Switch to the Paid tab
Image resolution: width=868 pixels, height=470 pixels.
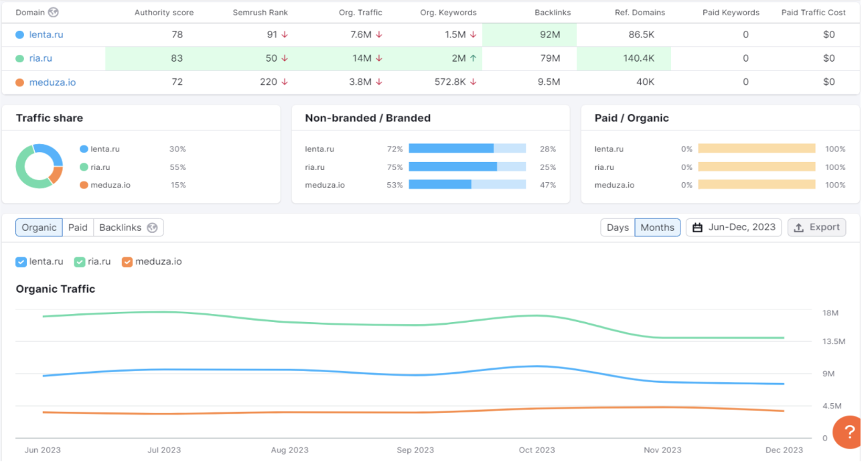pyautogui.click(x=78, y=228)
